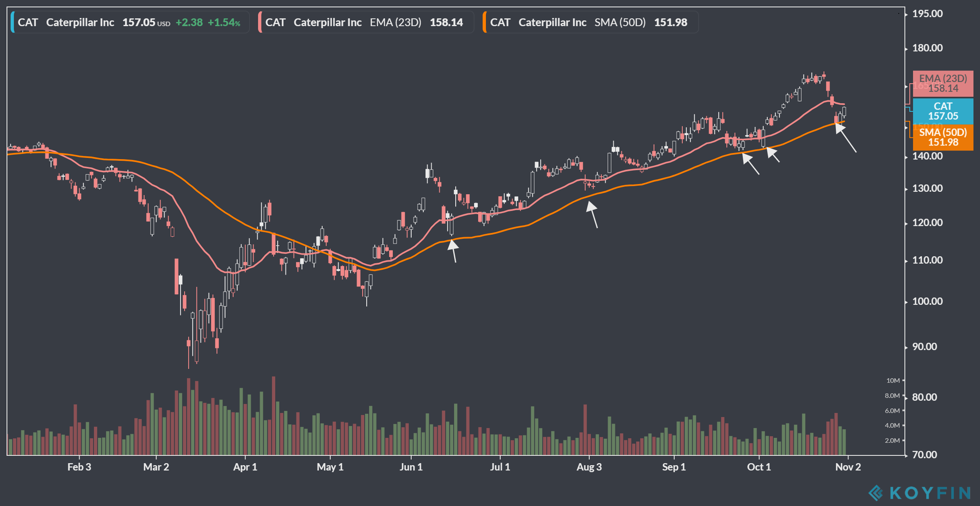Click the 180.00 price axis label
This screenshot has height=506, width=980.
pyautogui.click(x=927, y=48)
